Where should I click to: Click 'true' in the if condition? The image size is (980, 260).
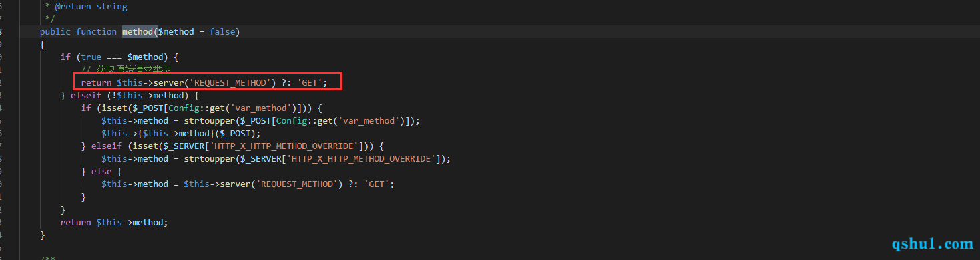click(x=91, y=57)
